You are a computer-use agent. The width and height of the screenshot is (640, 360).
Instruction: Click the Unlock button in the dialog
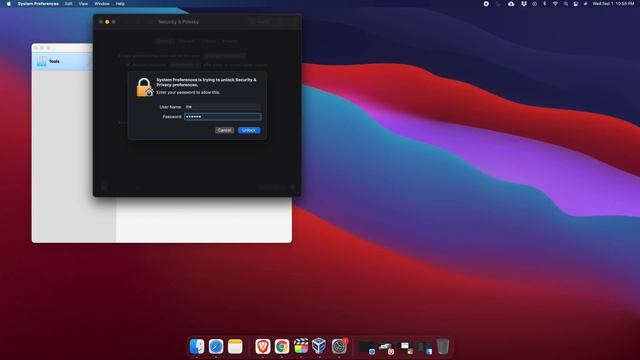click(x=249, y=130)
